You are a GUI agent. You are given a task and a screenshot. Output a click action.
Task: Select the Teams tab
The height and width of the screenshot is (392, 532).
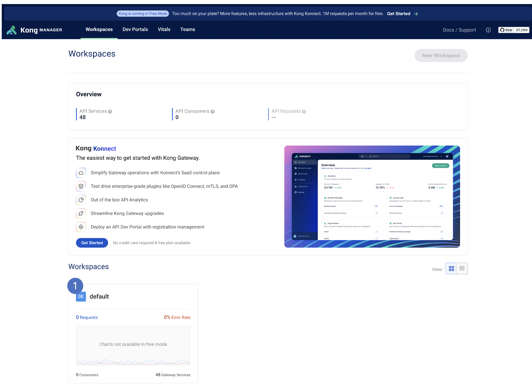pyautogui.click(x=188, y=30)
